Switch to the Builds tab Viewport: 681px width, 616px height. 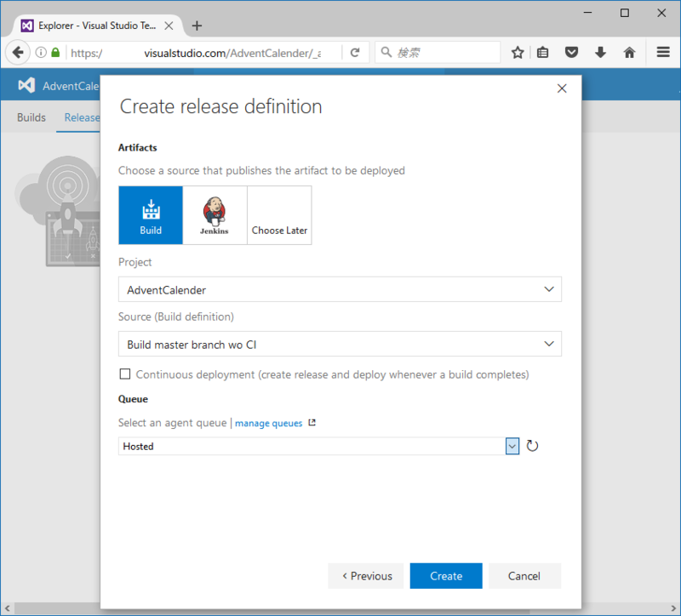pyautogui.click(x=31, y=117)
